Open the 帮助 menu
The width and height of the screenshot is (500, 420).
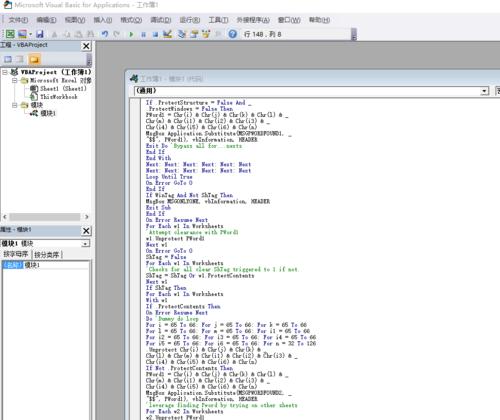point(319,20)
